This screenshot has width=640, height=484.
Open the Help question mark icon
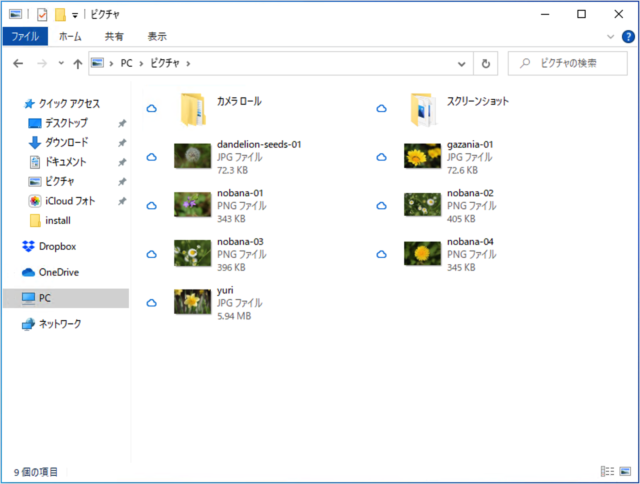coord(627,36)
